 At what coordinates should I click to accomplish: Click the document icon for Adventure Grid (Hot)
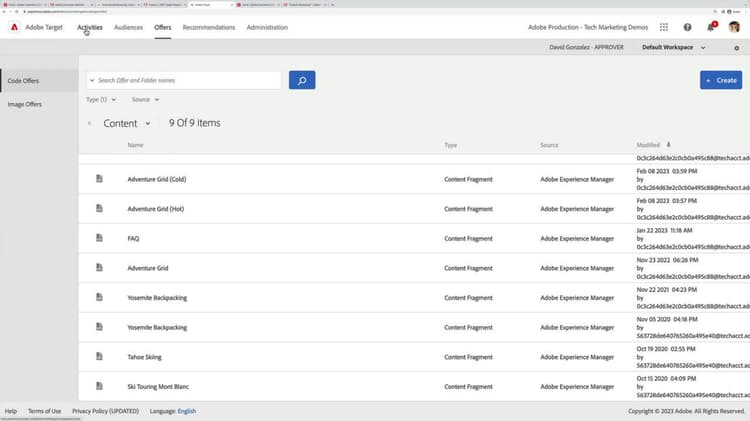click(x=99, y=208)
